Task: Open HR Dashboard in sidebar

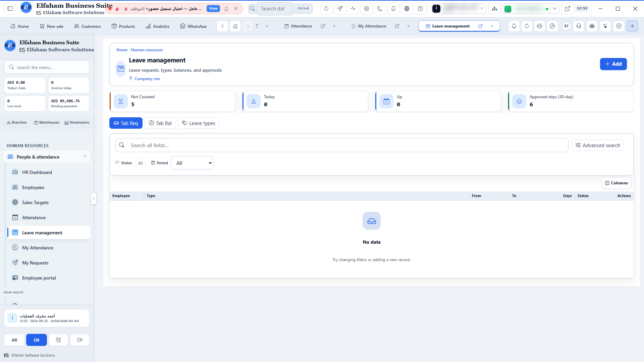Action: [x=49, y=172]
